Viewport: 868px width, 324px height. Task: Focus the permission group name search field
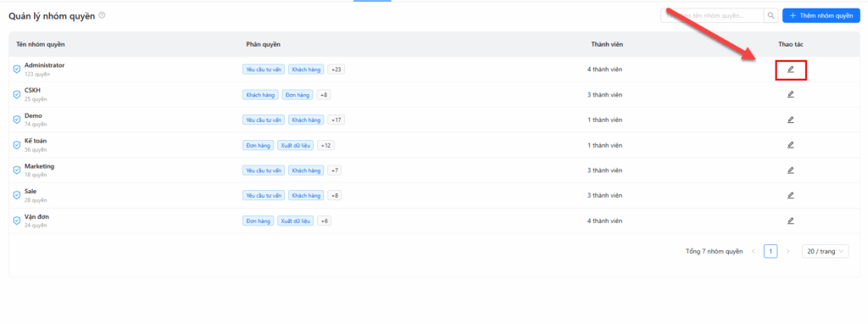pyautogui.click(x=712, y=15)
